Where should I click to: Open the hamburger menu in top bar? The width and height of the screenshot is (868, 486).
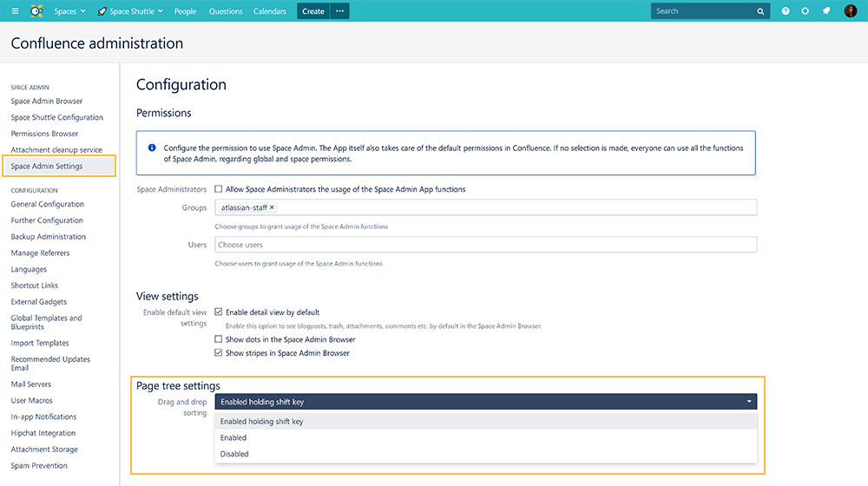[15, 11]
